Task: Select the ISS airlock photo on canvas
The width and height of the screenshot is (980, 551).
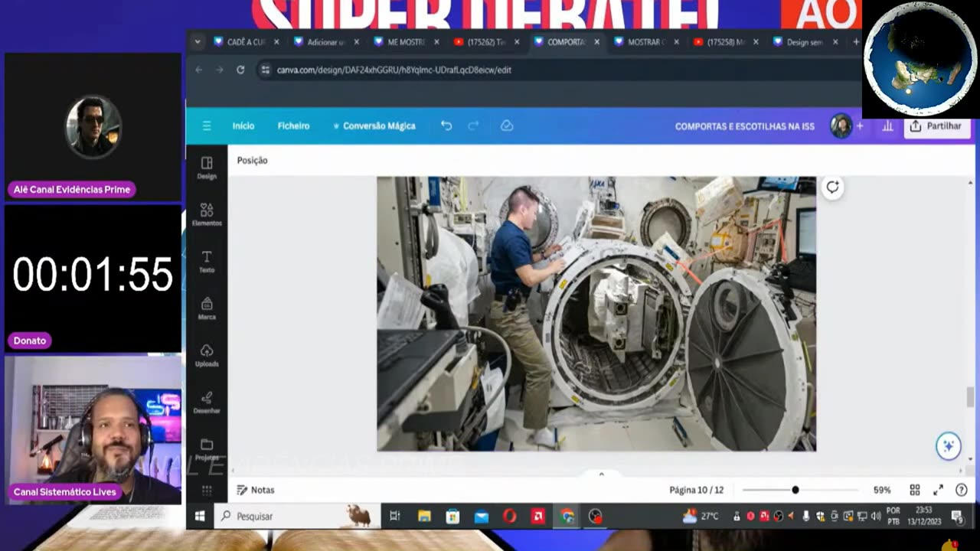Action: click(x=596, y=314)
